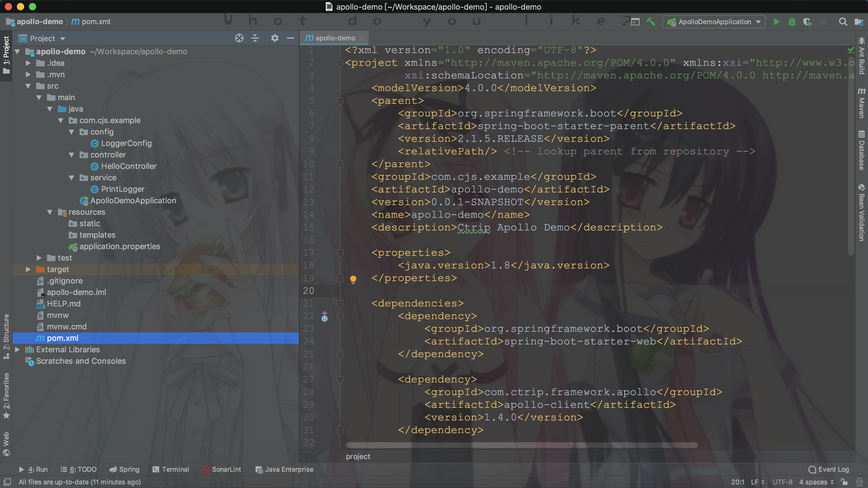Click the project breadcrumb below editor
Image resolution: width=868 pixels, height=488 pixels.
[x=358, y=457]
